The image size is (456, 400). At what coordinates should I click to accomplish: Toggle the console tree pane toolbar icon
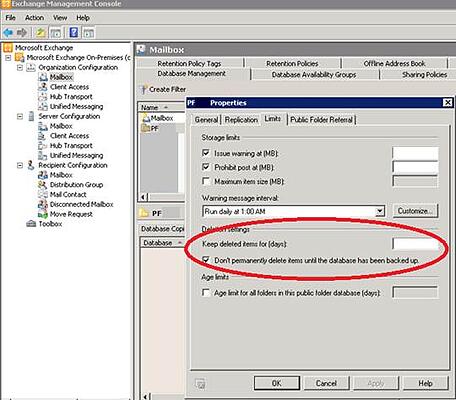tap(55, 32)
